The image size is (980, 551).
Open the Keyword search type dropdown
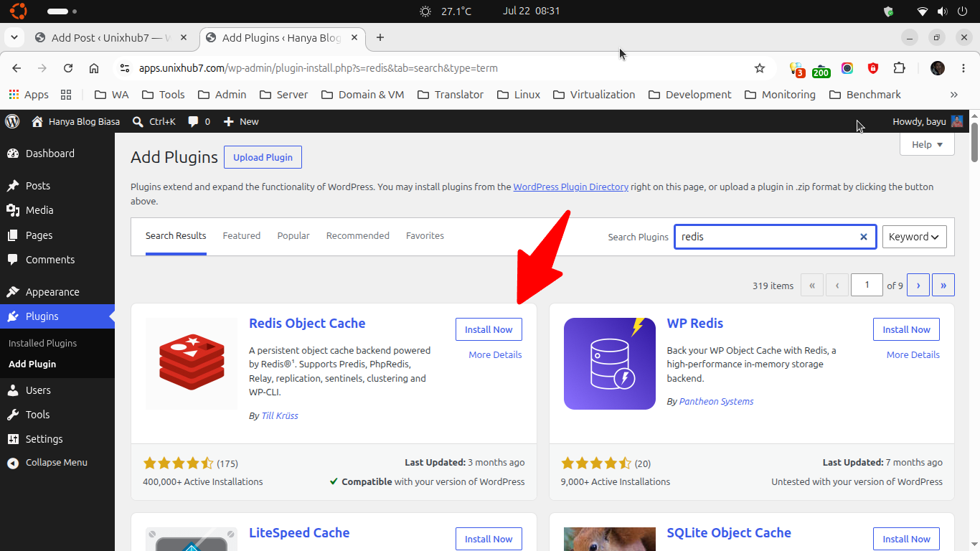(914, 237)
